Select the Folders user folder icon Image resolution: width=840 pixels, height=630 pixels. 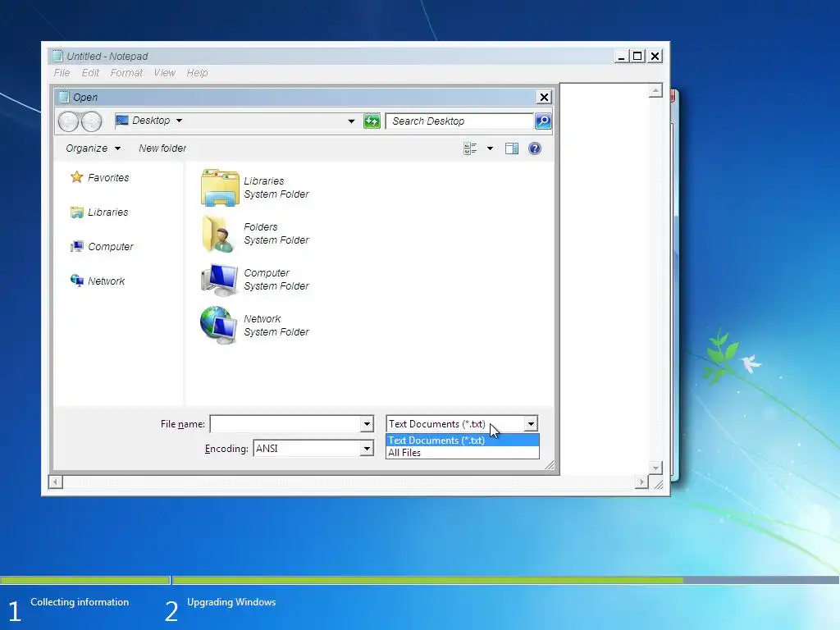tap(218, 234)
